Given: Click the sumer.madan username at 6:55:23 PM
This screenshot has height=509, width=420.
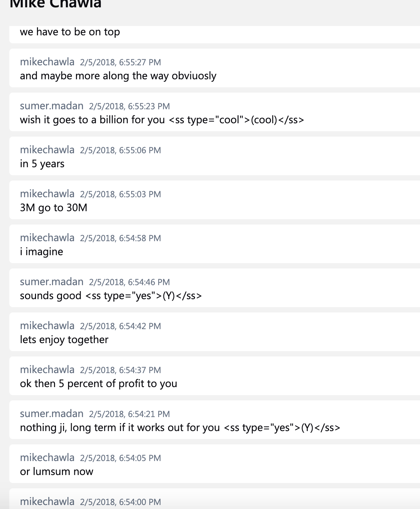Looking at the screenshot, I should click(52, 106).
